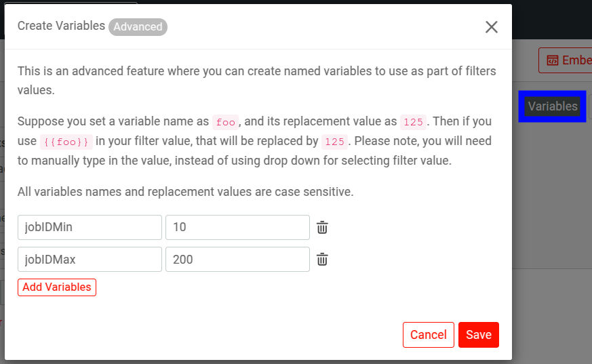Click the Advanced badge
592x364 pixels.
(138, 27)
